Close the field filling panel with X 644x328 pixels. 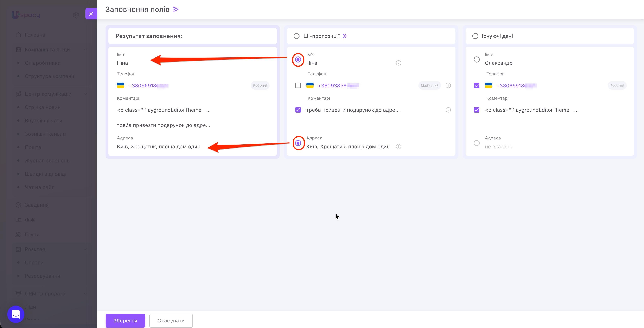point(91,14)
